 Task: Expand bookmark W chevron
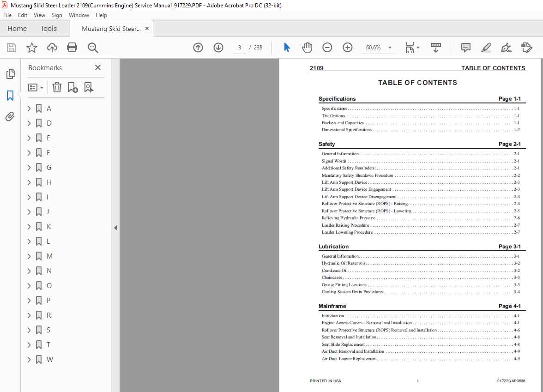tap(29, 359)
